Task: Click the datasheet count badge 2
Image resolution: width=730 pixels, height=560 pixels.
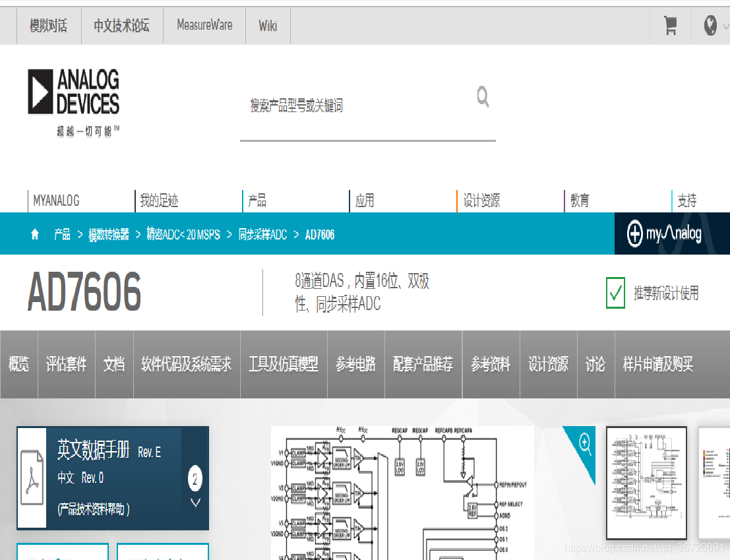Action: click(195, 478)
